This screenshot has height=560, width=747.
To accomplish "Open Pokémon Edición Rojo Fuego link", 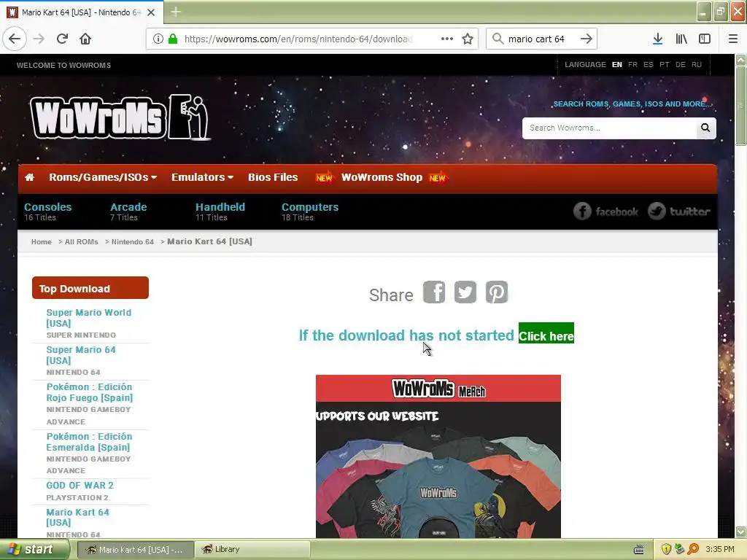I will [90, 392].
